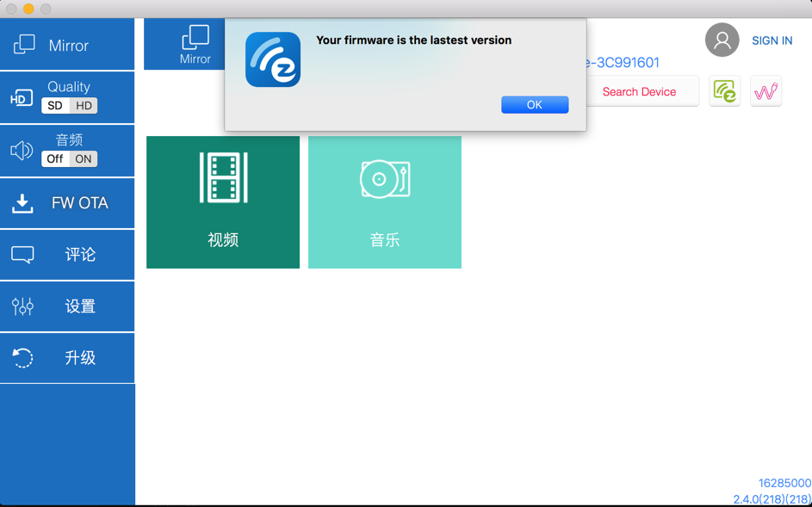Turn audio Off in sidebar

[55, 159]
